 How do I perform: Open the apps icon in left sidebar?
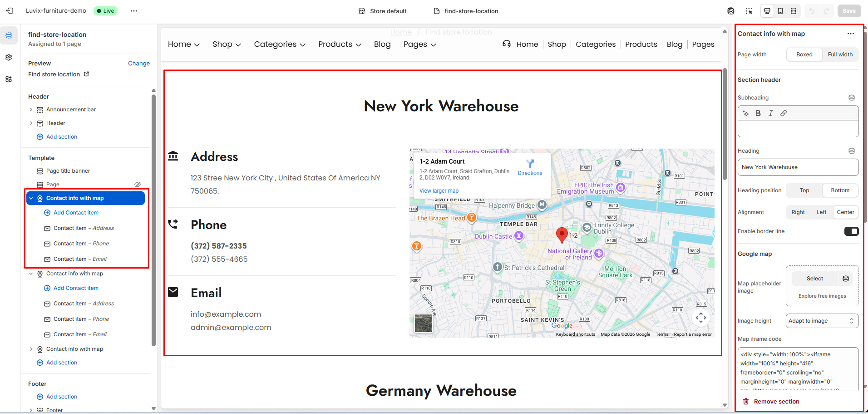coord(9,79)
